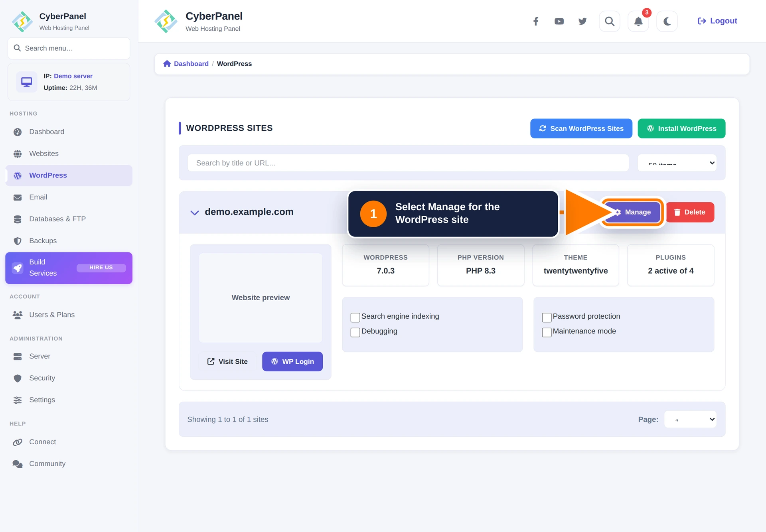This screenshot has height=532, width=766.
Task: Open the Page number dropdown
Action: coord(690,419)
